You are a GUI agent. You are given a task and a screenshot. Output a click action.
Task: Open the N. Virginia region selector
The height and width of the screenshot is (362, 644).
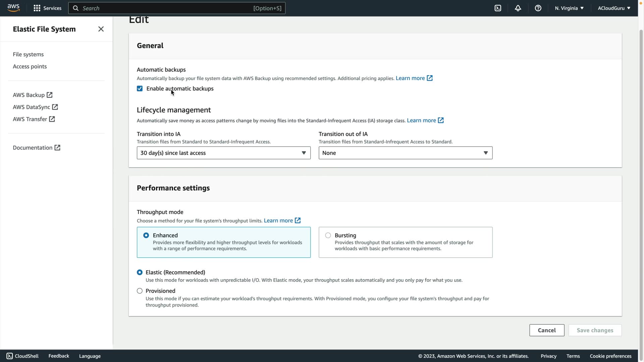tap(569, 8)
